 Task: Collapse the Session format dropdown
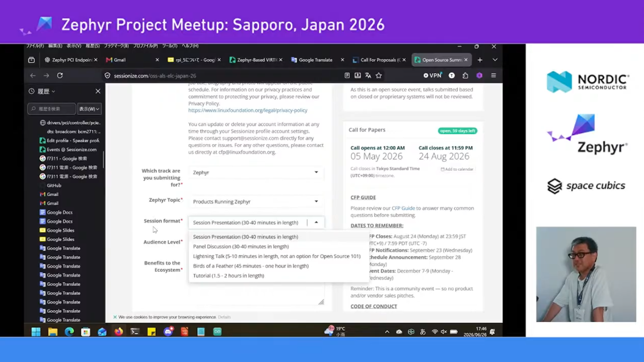(316, 223)
